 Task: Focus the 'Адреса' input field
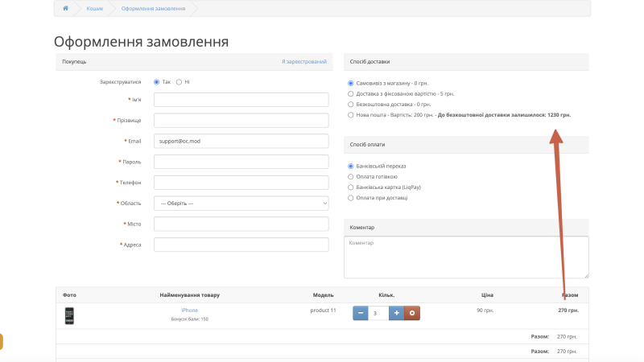(241, 245)
